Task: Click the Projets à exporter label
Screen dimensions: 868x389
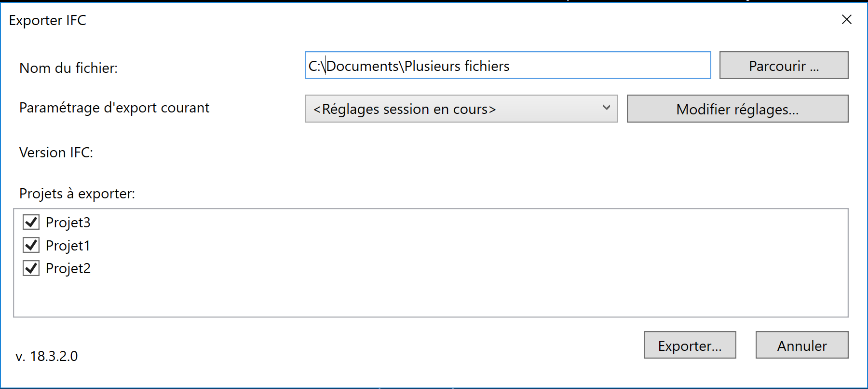Action: pyautogui.click(x=77, y=194)
